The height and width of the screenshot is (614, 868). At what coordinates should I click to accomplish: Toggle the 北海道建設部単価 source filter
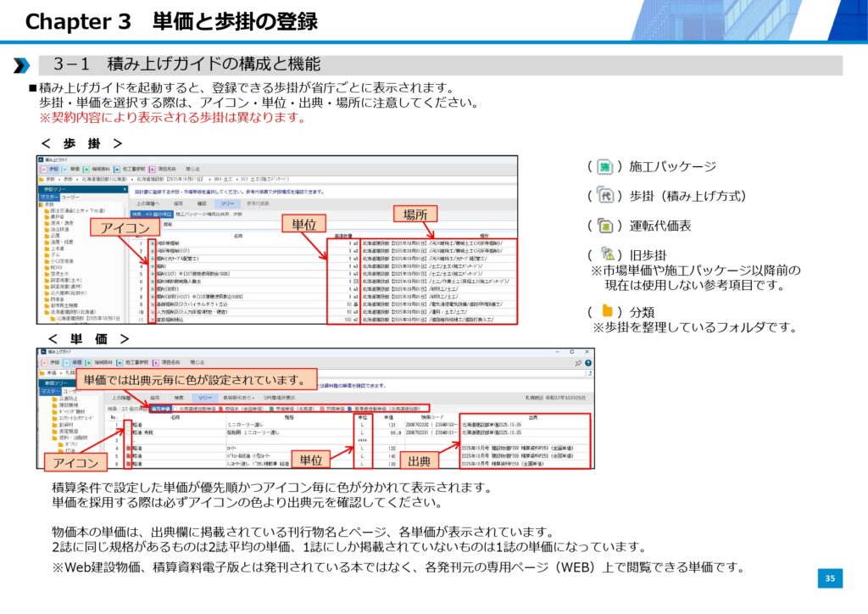[194, 408]
